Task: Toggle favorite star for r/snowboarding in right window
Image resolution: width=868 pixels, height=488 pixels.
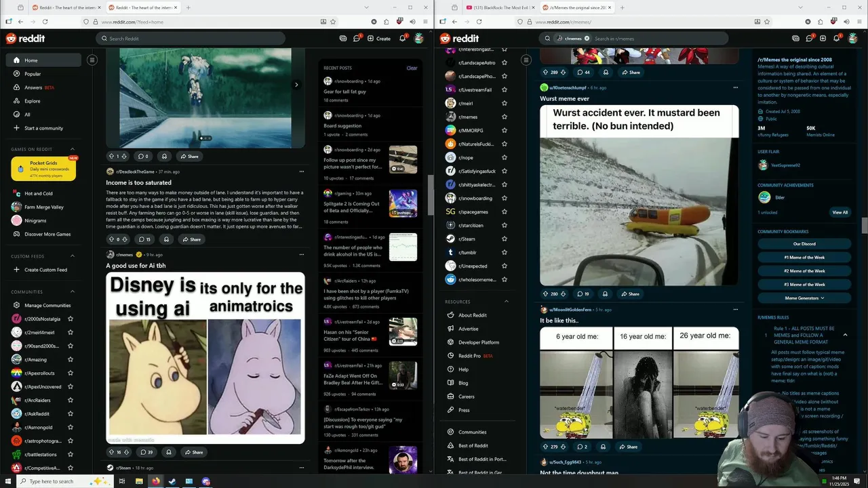Action: point(505,198)
